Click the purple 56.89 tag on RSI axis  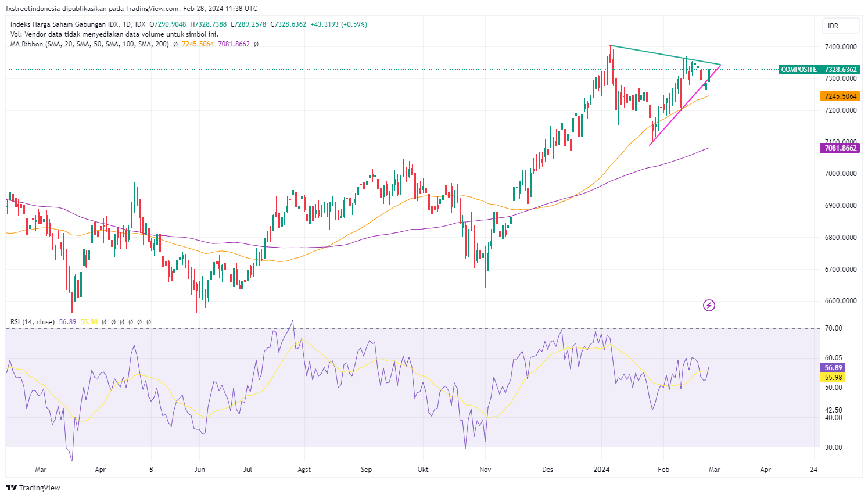tap(834, 368)
